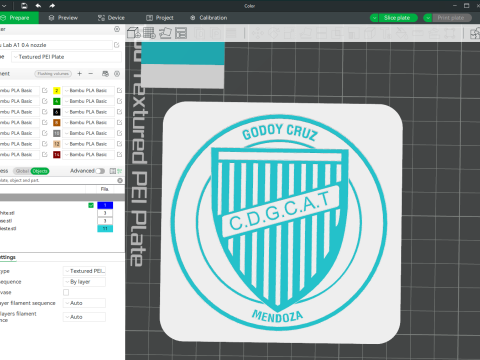Viewport: 480px width, 360px height.
Task: Open filament 6 Bambu PLA Basic dropdown
Action: 88,112
